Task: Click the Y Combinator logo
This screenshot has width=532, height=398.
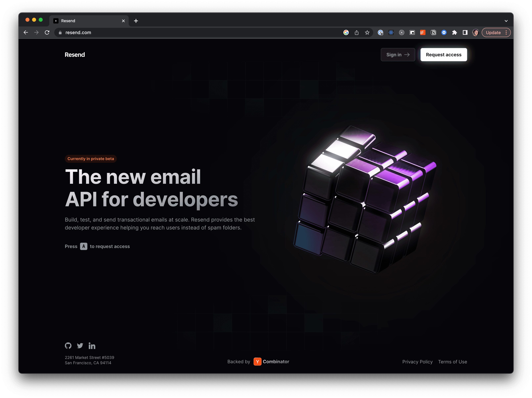Action: 257,361
